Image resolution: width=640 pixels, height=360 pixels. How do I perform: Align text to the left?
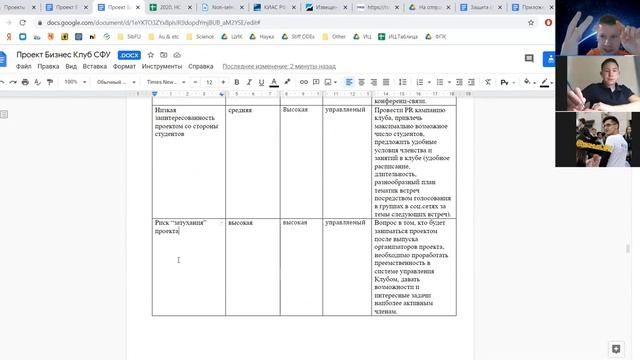(x=349, y=82)
